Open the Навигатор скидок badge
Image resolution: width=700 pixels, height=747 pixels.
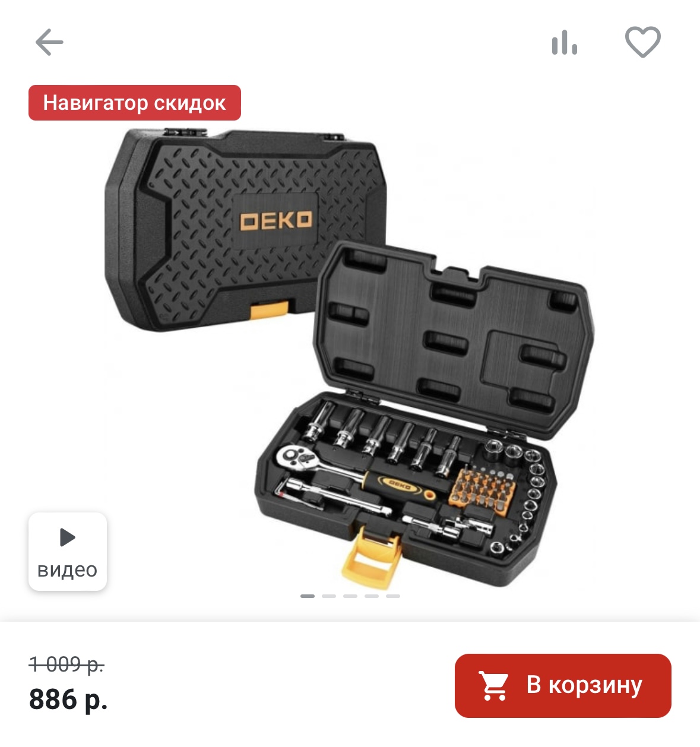(135, 103)
